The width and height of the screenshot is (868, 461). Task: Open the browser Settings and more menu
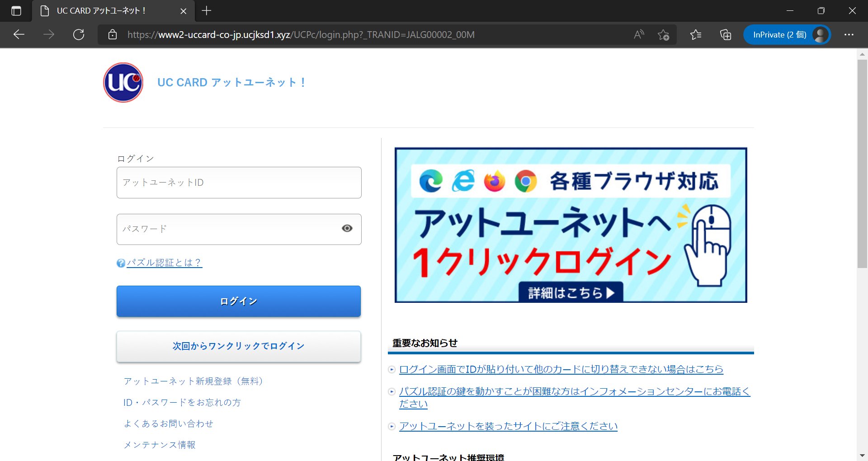point(849,35)
